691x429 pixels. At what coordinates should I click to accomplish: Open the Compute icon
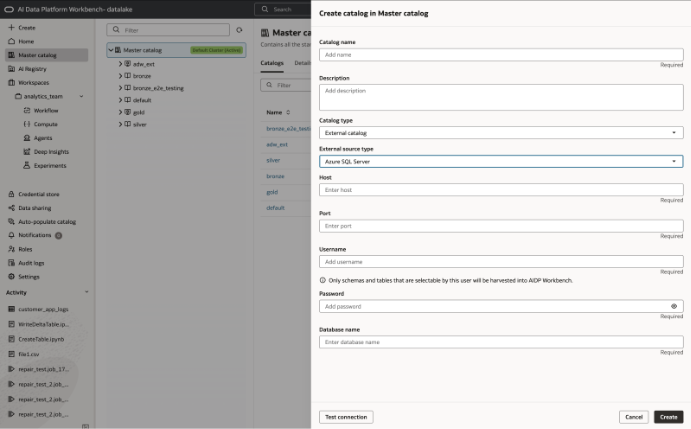click(27, 124)
